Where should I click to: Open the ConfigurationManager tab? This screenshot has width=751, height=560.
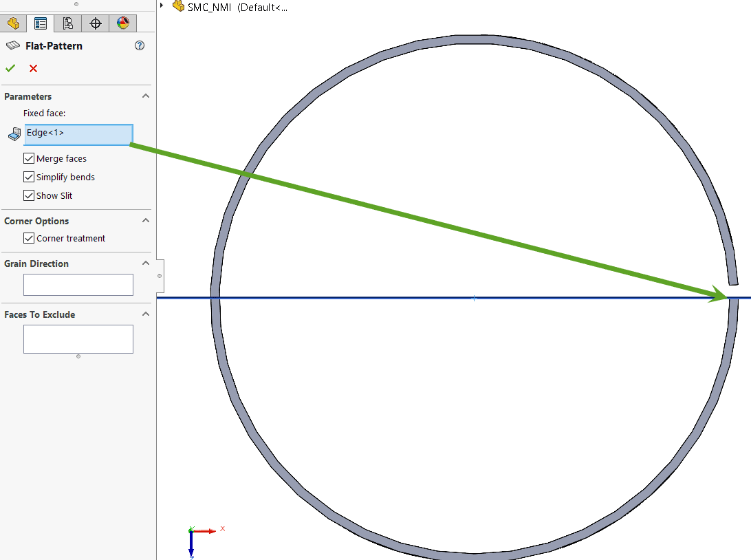(x=68, y=23)
